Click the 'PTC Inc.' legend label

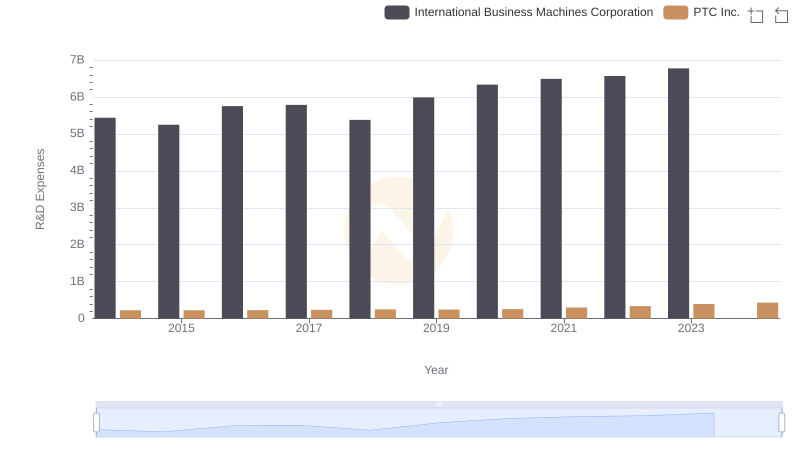[716, 12]
